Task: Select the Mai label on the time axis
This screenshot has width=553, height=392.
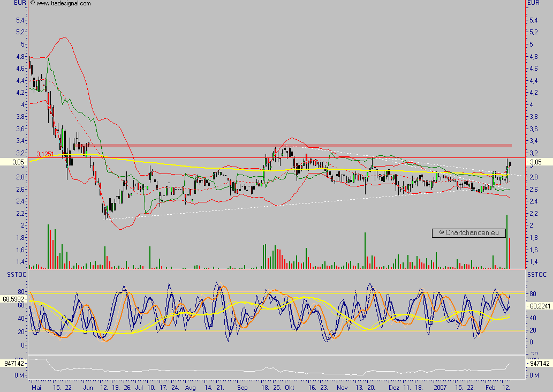Action: [36, 388]
